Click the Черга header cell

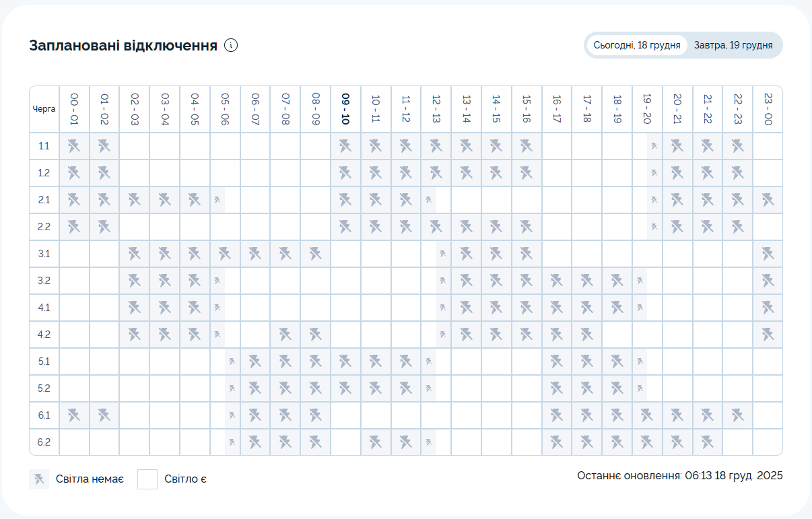click(44, 109)
